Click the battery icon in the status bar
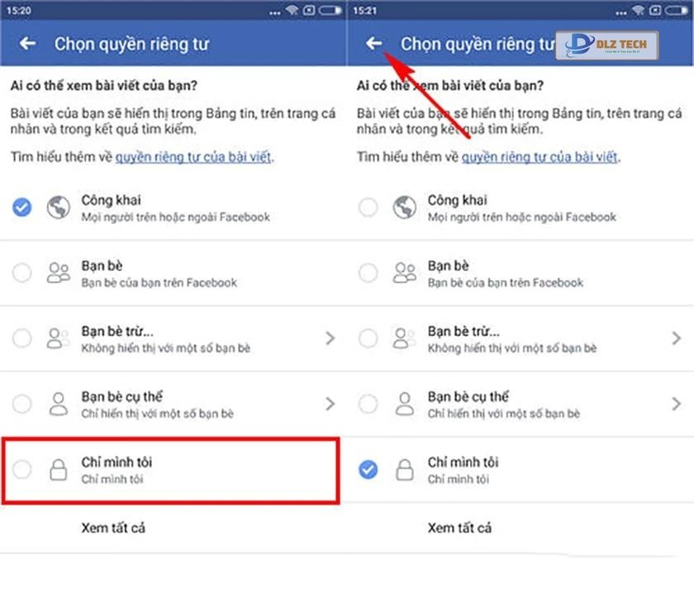 click(x=330, y=11)
